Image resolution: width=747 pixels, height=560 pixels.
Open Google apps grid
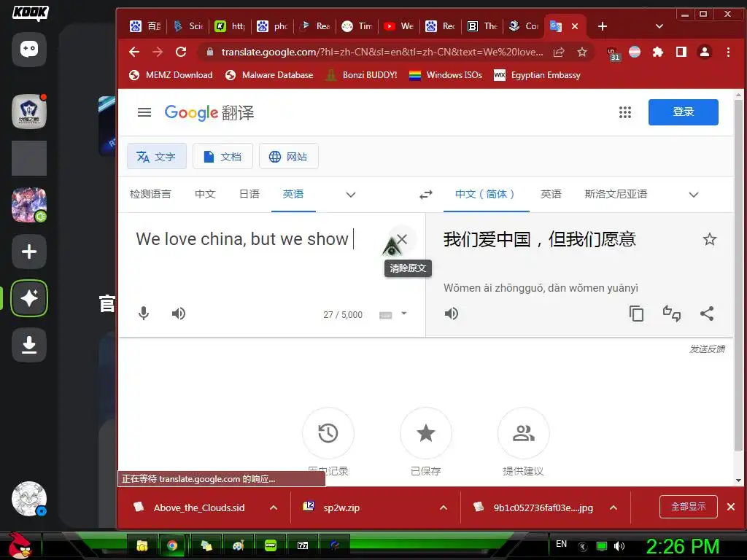[x=625, y=112]
